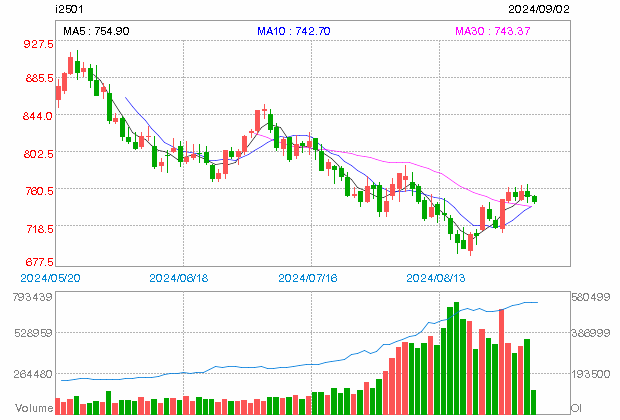620x420 pixels.
Task: Select the 2024/08/13 date axis label
Action: tap(436, 278)
